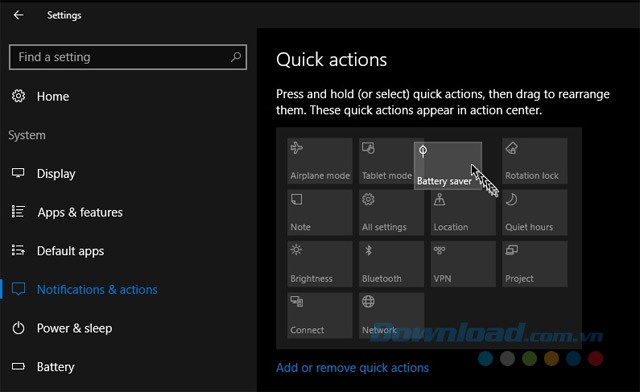Image resolution: width=640 pixels, height=392 pixels.
Task: Click the Battery icon in the sidebar
Action: (18, 366)
